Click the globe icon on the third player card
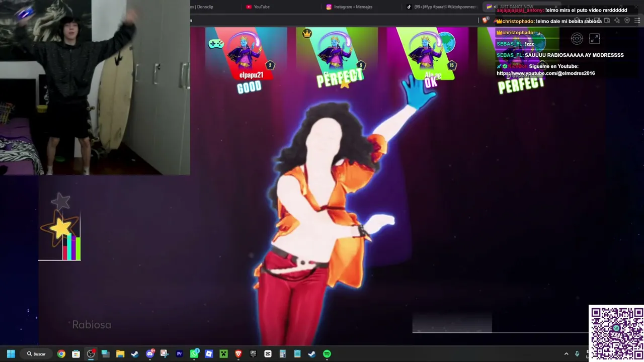 click(446, 43)
